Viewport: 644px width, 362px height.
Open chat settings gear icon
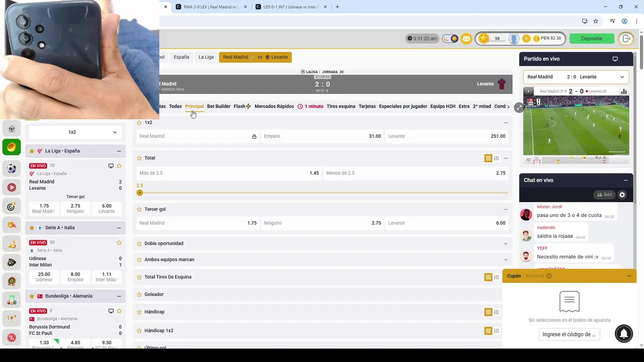622,195
